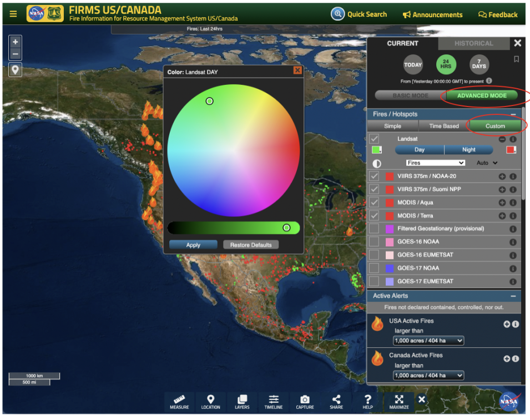530x420 pixels.
Task: Zoom in on the map
Action: (15, 42)
